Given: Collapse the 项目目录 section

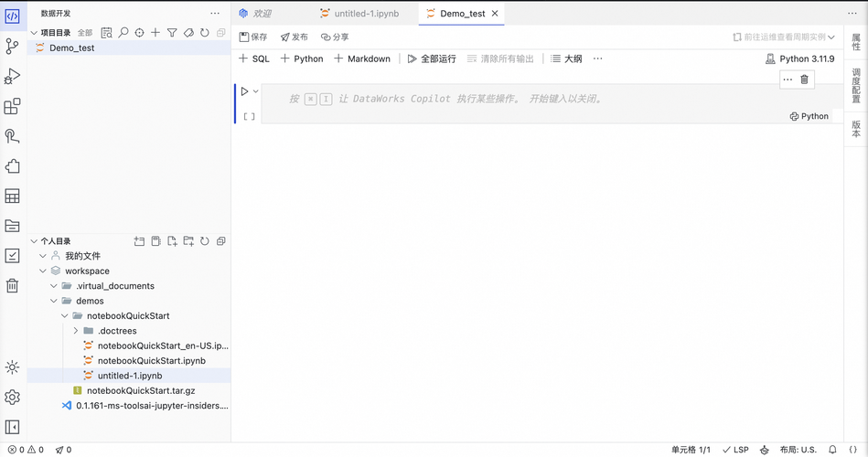Looking at the screenshot, I should pos(35,33).
